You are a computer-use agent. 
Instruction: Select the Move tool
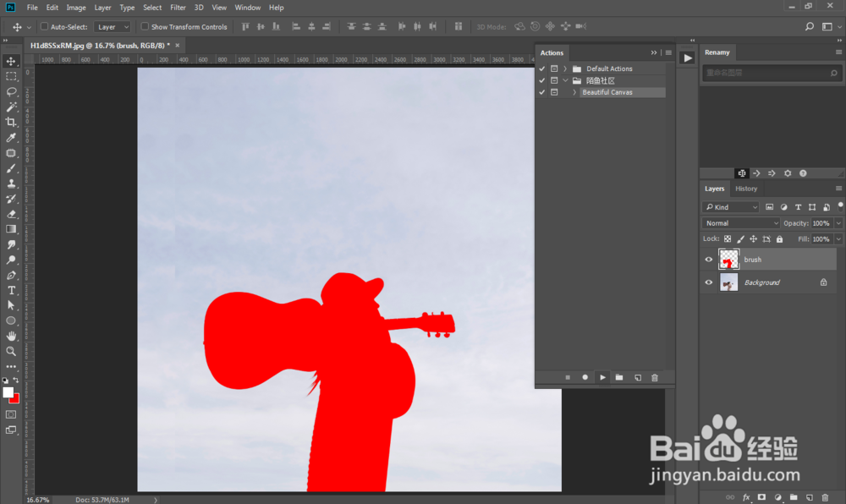pyautogui.click(x=11, y=61)
